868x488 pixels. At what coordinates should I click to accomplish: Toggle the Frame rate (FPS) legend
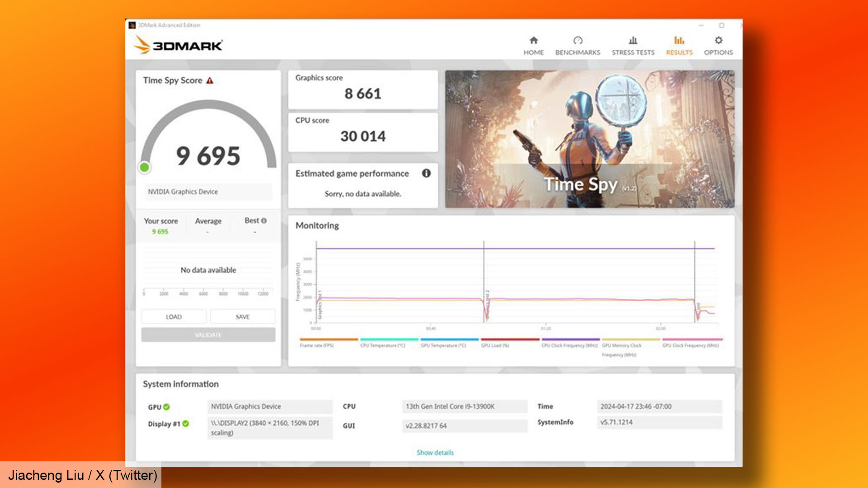click(329, 343)
